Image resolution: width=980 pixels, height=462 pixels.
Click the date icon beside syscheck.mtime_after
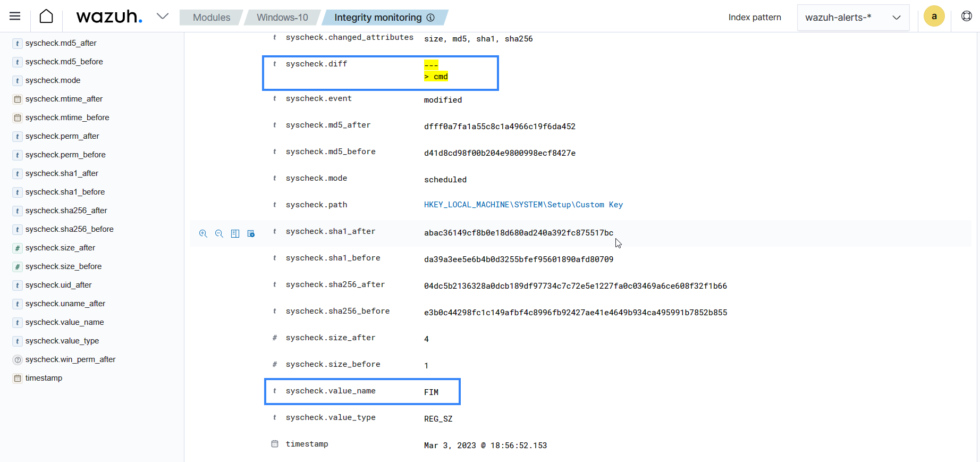[x=18, y=99]
